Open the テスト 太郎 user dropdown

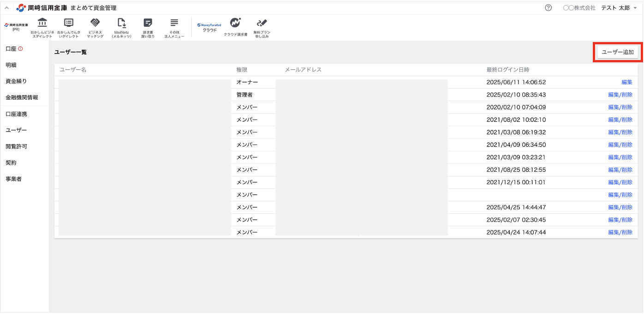[x=619, y=8]
